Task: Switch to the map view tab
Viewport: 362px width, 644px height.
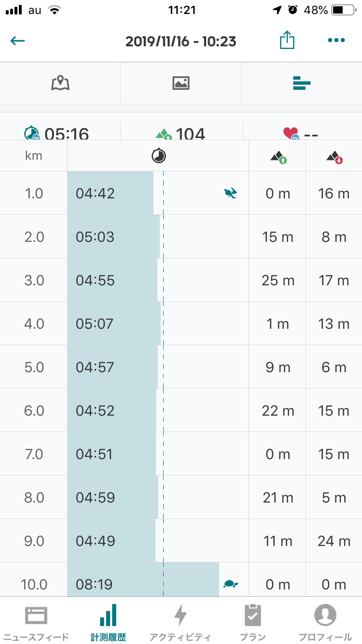Action: [60, 83]
